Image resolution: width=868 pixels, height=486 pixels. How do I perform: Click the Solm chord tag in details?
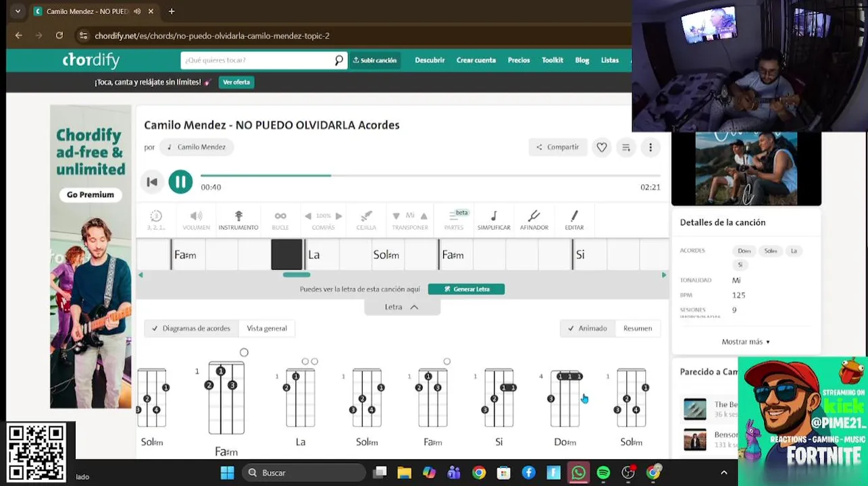[771, 251]
